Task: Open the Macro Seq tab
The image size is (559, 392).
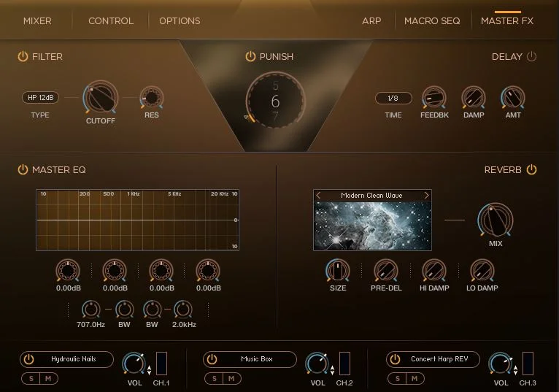Action: (x=432, y=21)
